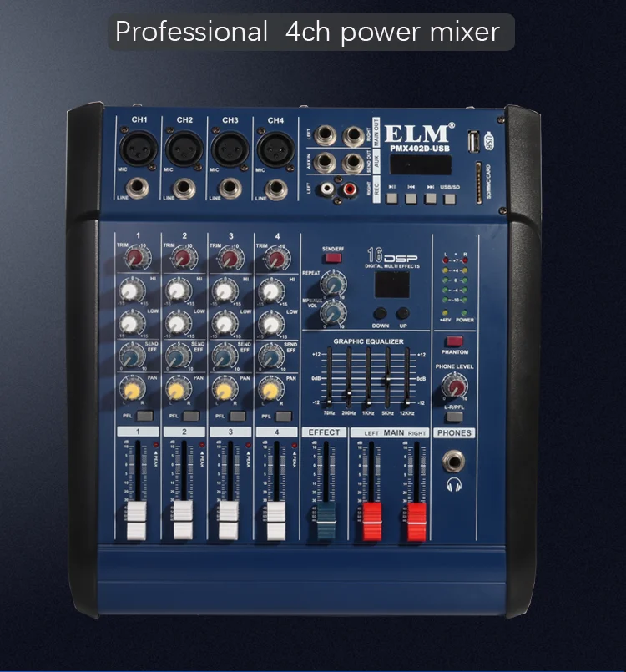Click the 'Professional 4ch power mixer' title
Image resolution: width=626 pixels, height=672 pixels.
(x=307, y=32)
